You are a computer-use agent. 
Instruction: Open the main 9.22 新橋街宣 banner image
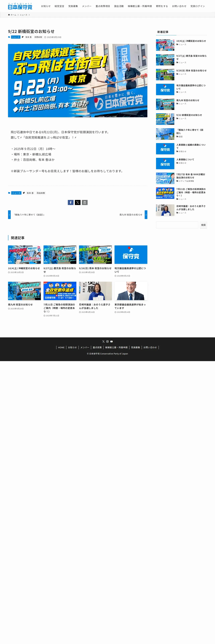(x=78, y=81)
